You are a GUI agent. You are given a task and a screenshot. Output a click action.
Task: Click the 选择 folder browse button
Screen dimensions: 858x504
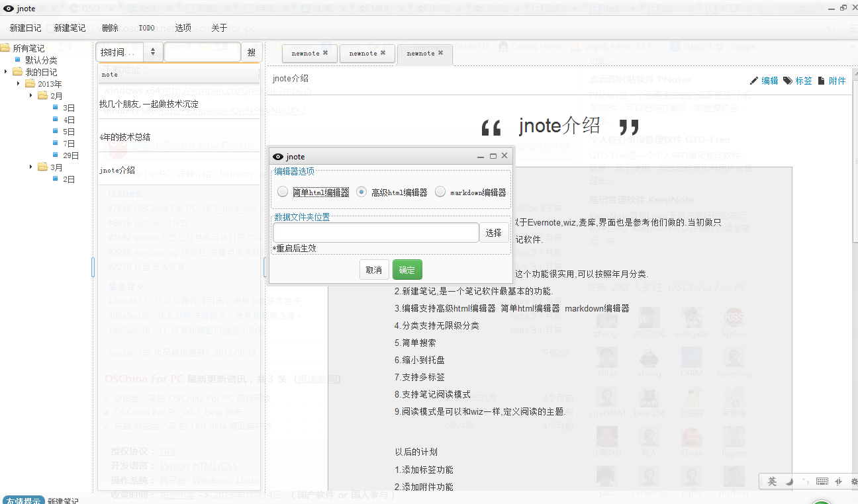[x=493, y=233]
